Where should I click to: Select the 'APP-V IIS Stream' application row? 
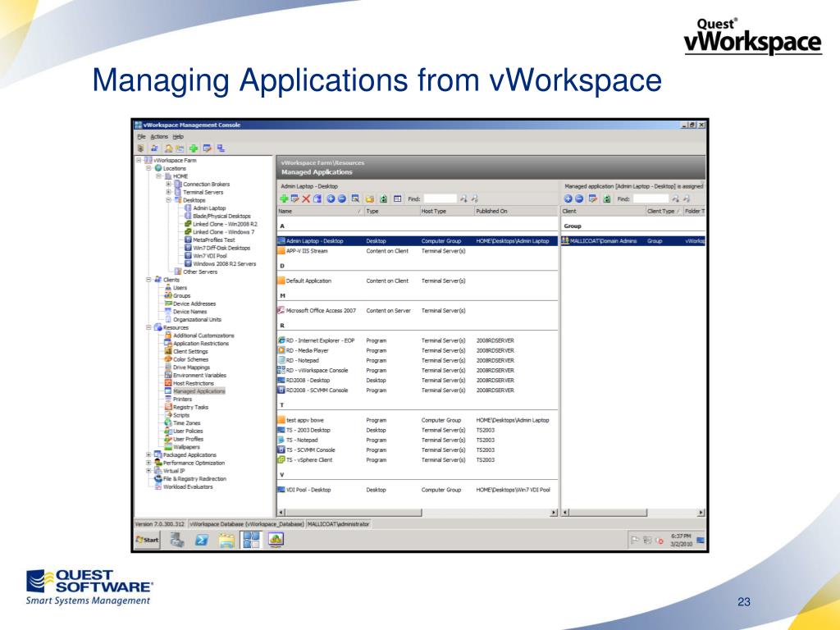coord(418,251)
